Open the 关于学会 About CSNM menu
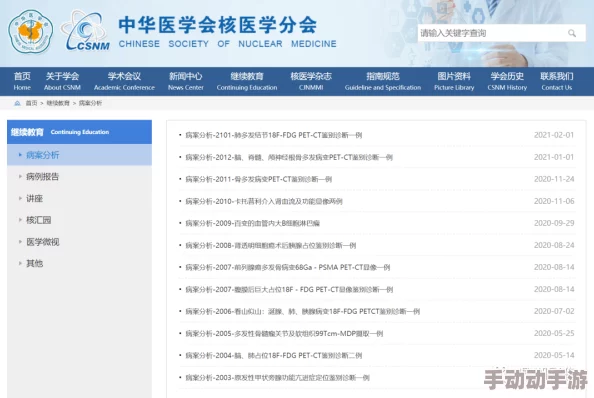594x398 pixels. 62,81
